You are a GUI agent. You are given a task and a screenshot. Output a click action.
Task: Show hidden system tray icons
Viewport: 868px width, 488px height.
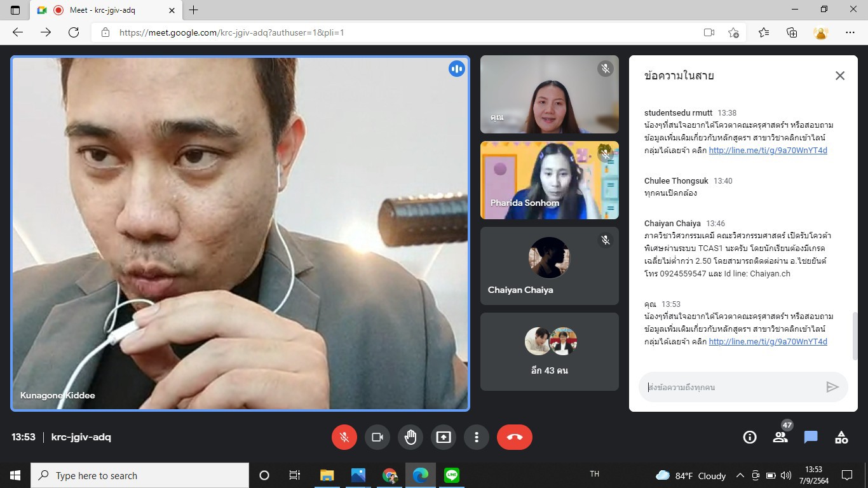[740, 475]
